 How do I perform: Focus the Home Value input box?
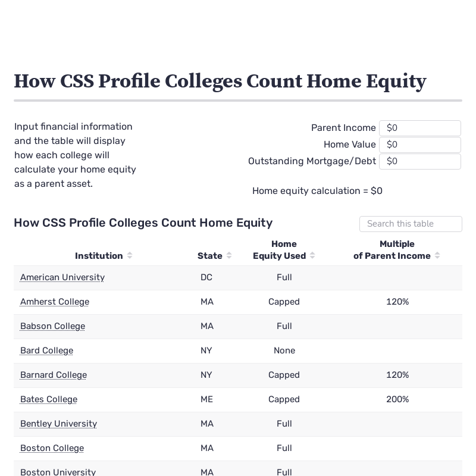[419, 145]
